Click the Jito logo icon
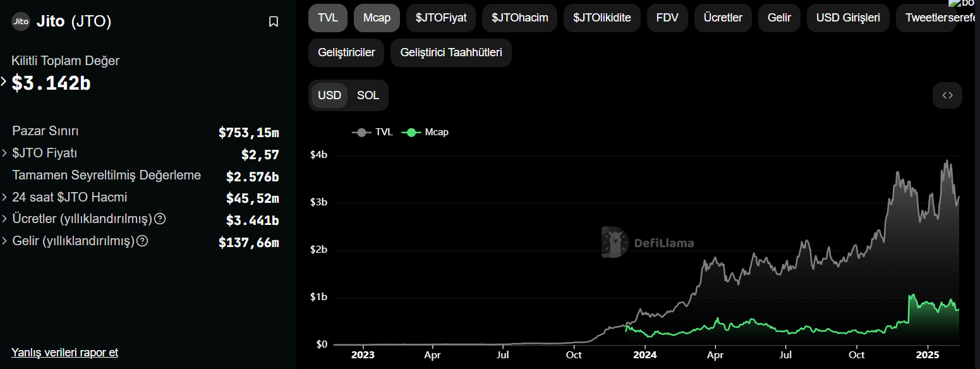 pyautogui.click(x=21, y=21)
